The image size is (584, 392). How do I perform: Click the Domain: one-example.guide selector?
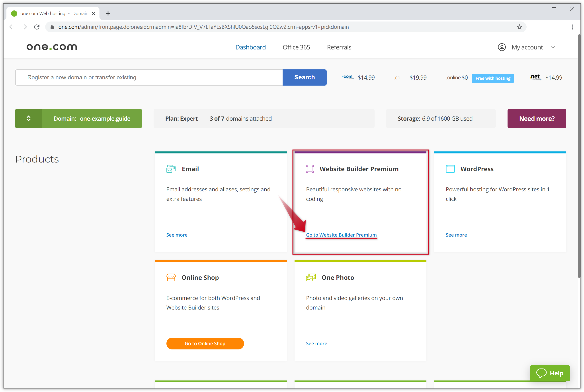point(78,118)
